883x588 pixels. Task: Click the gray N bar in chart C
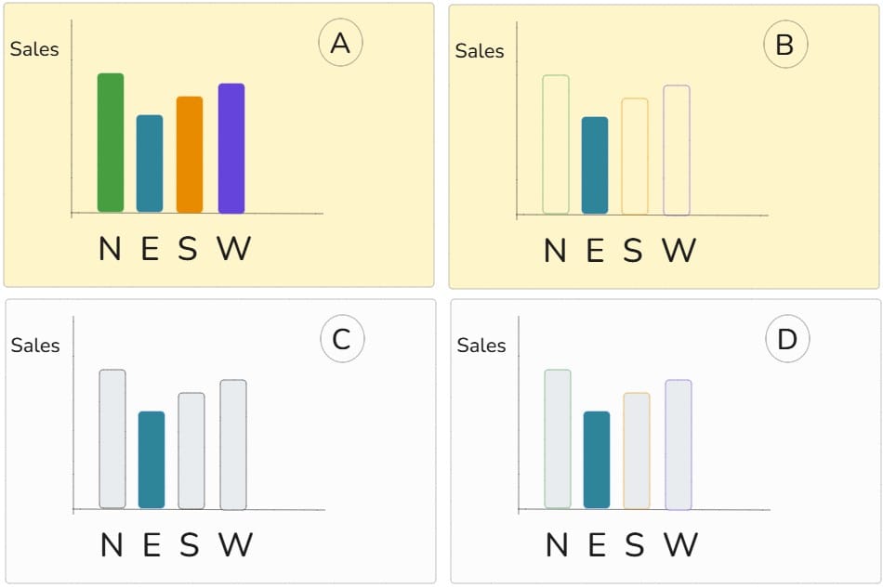click(x=112, y=438)
